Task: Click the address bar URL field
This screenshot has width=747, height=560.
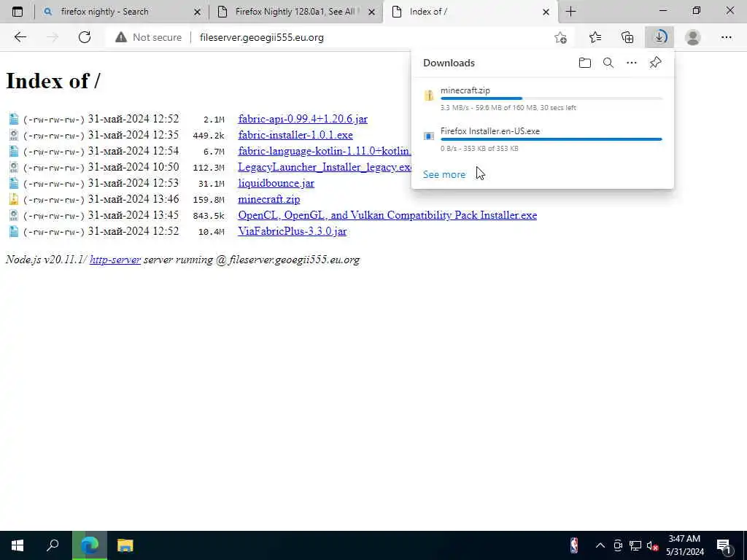Action: coord(262,37)
